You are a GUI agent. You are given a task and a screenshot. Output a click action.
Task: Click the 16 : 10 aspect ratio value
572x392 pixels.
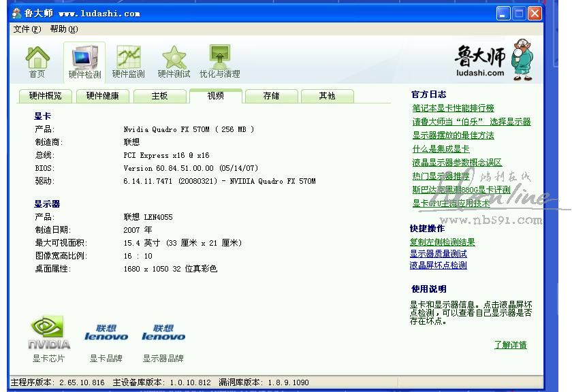(x=138, y=256)
